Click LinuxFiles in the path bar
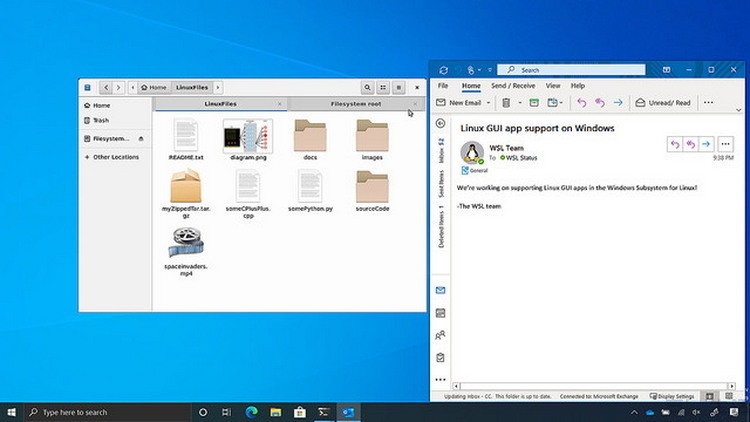 pos(192,88)
